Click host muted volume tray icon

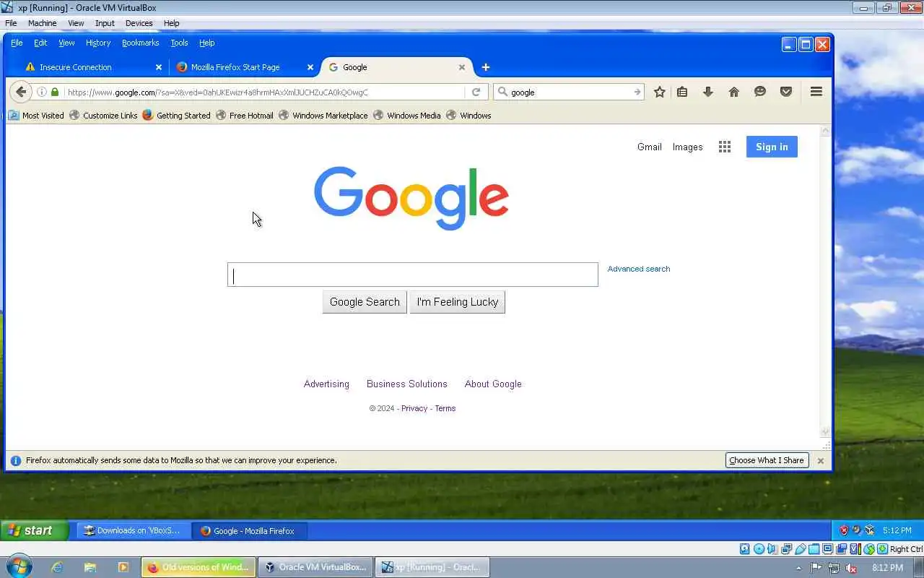coord(851,568)
